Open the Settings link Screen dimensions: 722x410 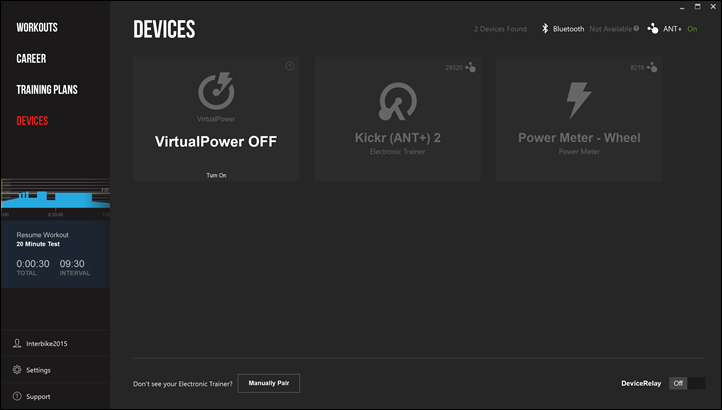point(38,370)
